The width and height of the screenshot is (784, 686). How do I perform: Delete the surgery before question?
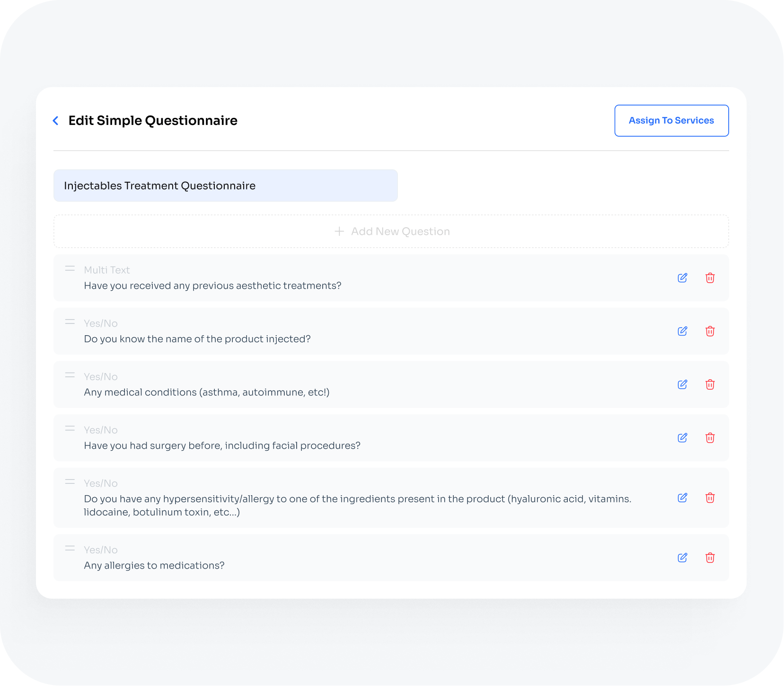coord(710,438)
